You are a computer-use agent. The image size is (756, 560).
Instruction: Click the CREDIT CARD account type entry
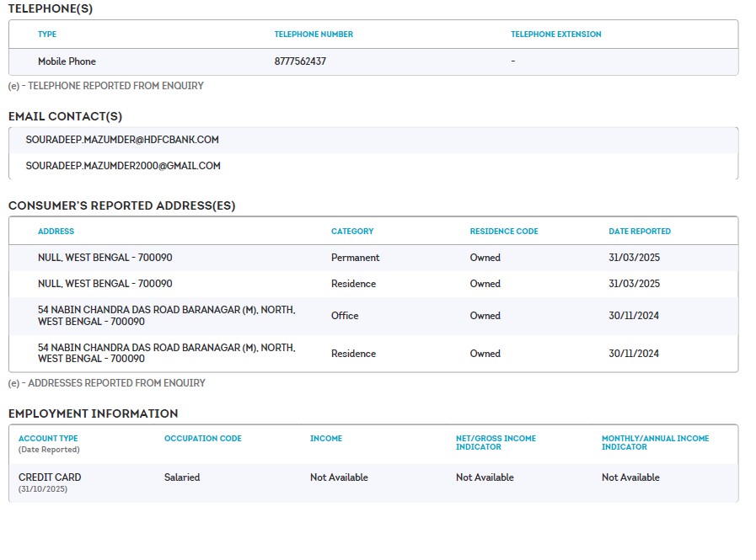point(50,477)
